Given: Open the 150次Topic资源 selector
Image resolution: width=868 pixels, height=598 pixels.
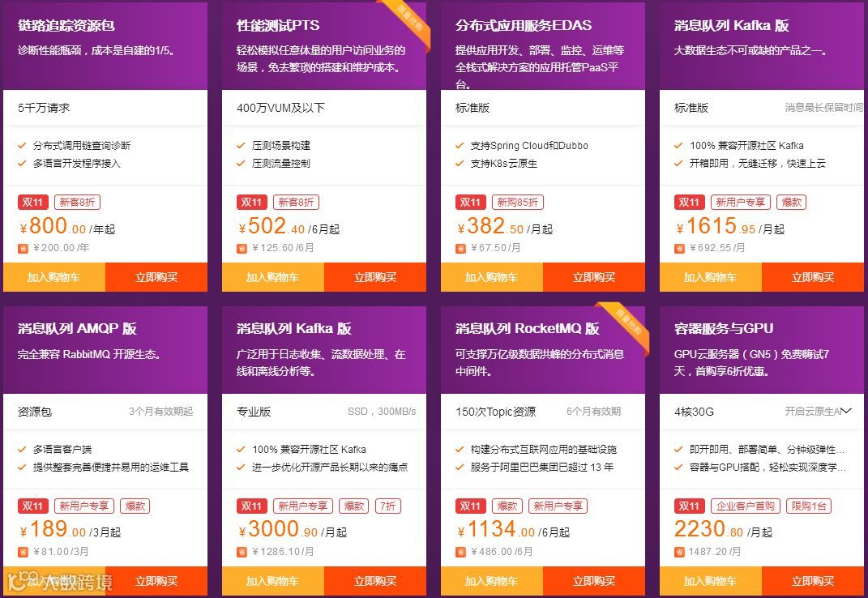Looking at the screenshot, I should point(542,412).
